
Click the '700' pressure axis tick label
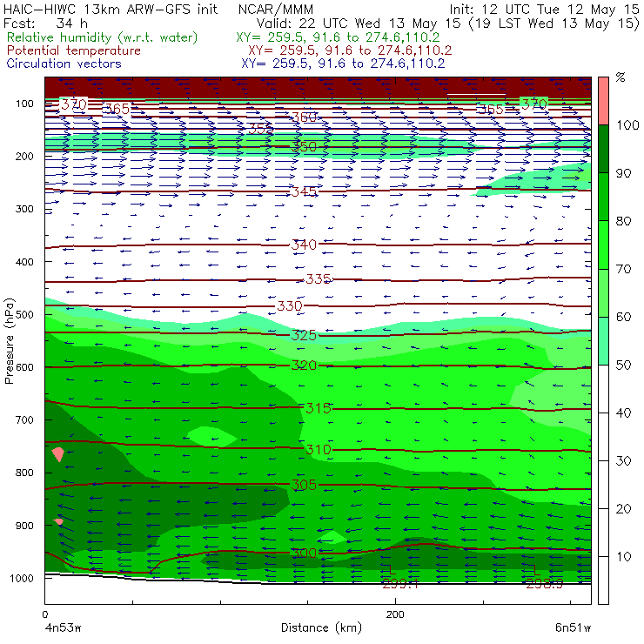[x=24, y=420]
